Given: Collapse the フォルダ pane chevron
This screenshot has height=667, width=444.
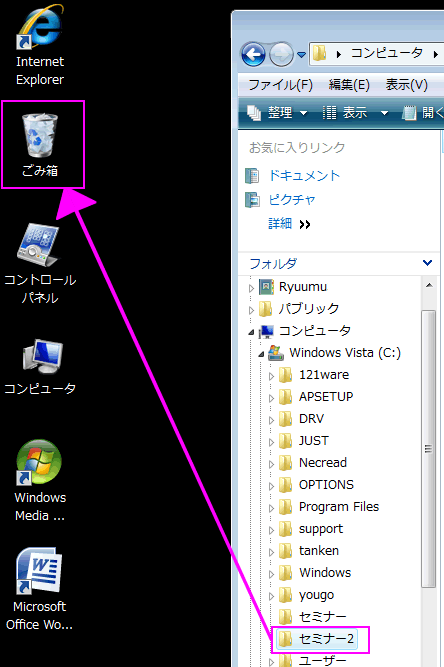Looking at the screenshot, I should pos(427,263).
